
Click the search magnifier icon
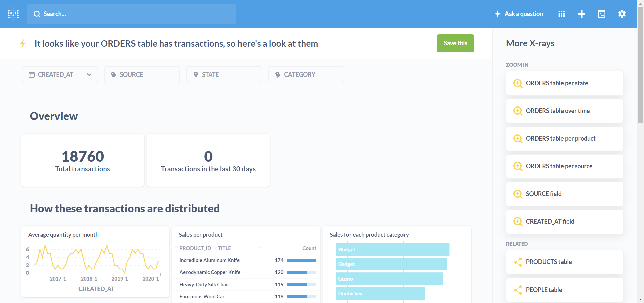click(37, 14)
